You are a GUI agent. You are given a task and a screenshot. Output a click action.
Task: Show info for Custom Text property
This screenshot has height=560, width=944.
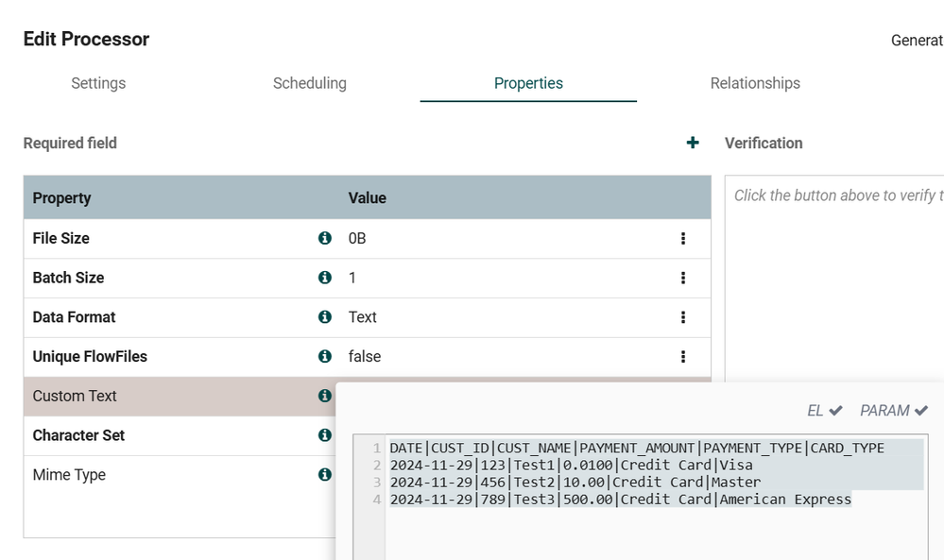(325, 397)
